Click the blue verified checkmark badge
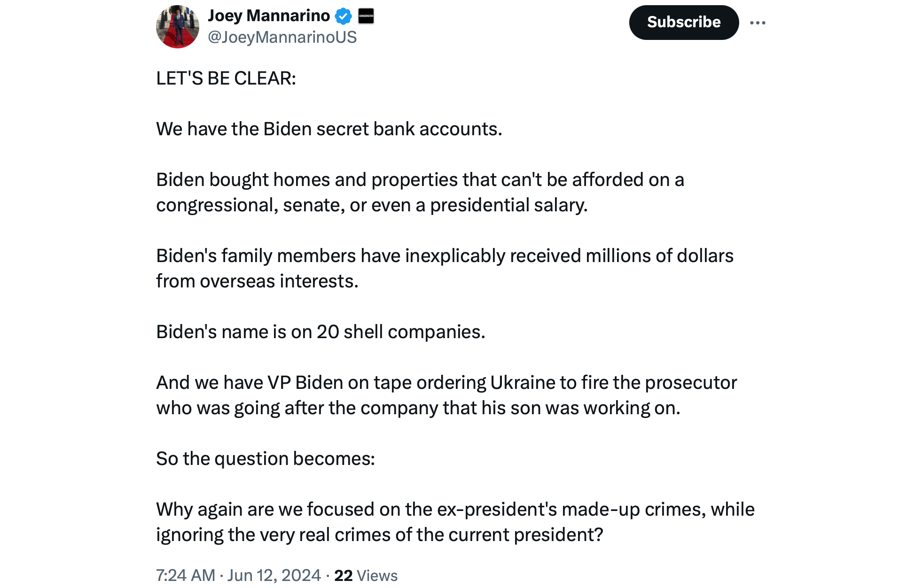Viewport: 922px width, 588px height. click(x=344, y=16)
